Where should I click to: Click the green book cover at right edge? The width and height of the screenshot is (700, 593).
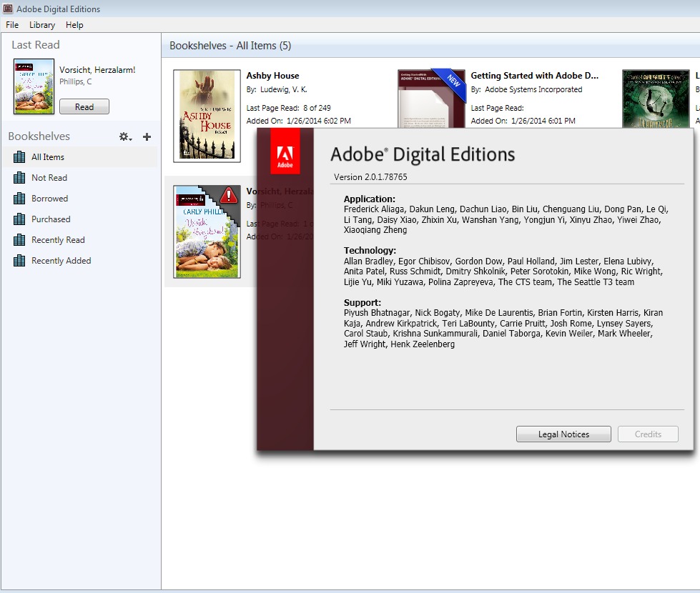(656, 99)
